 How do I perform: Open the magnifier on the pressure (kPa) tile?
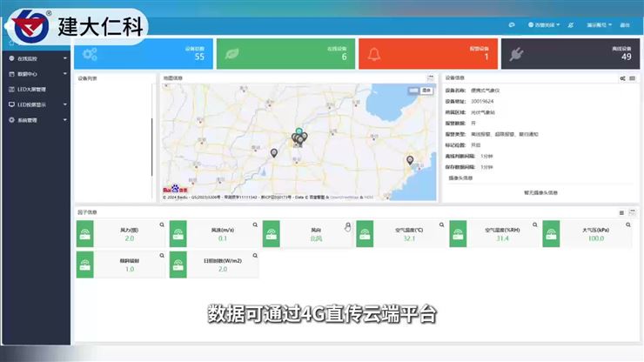pos(628,225)
